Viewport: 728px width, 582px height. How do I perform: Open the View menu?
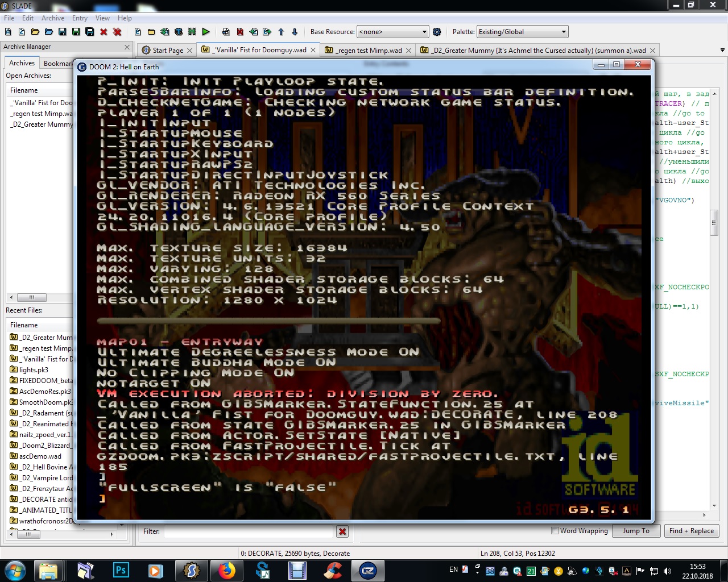(103, 18)
